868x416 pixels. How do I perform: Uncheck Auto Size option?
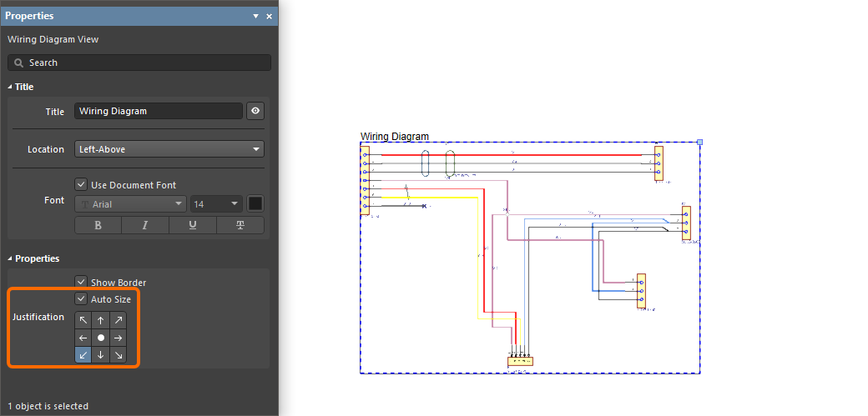click(82, 298)
